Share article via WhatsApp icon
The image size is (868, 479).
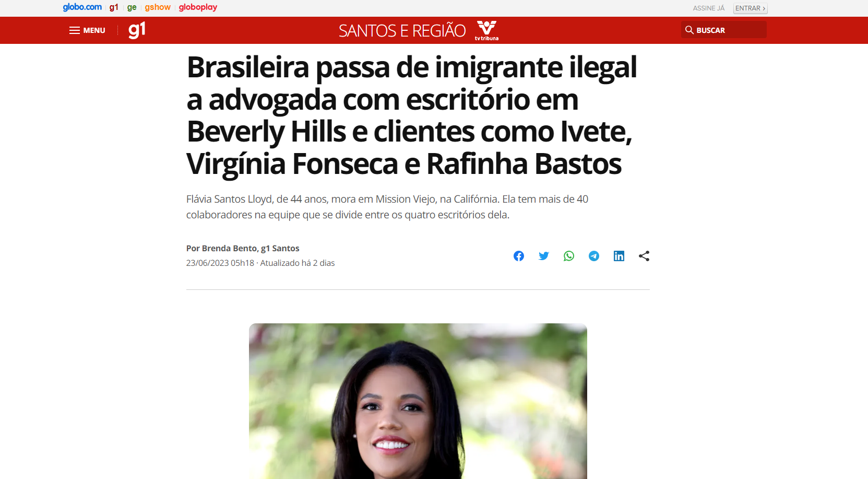pos(568,256)
